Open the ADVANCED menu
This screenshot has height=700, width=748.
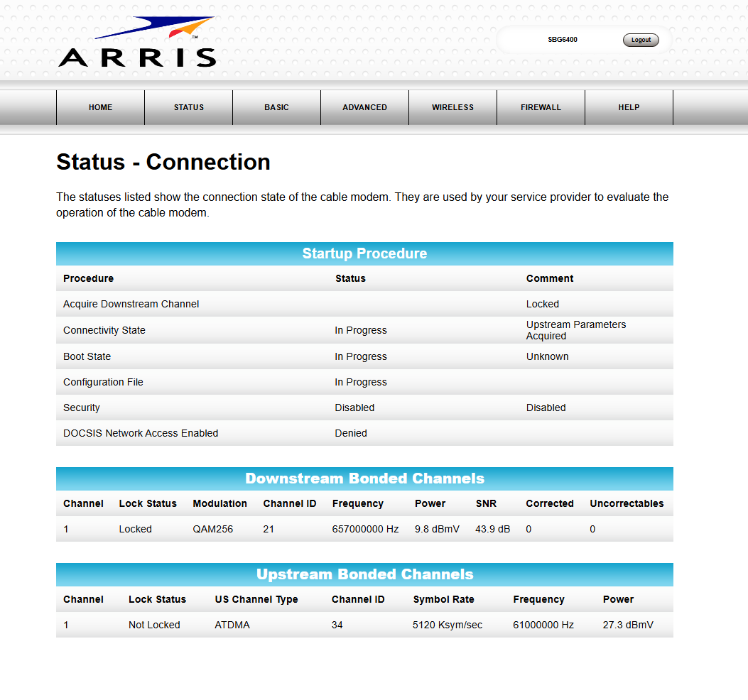coord(365,107)
